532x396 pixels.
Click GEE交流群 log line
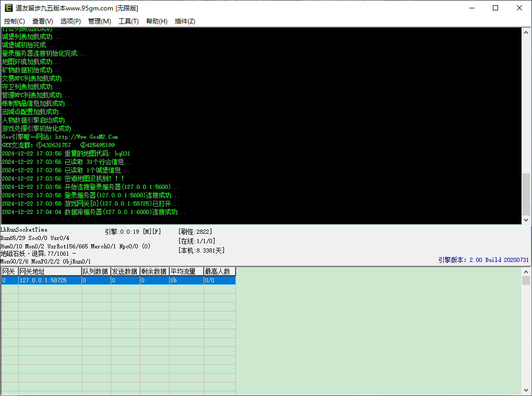[58, 145]
